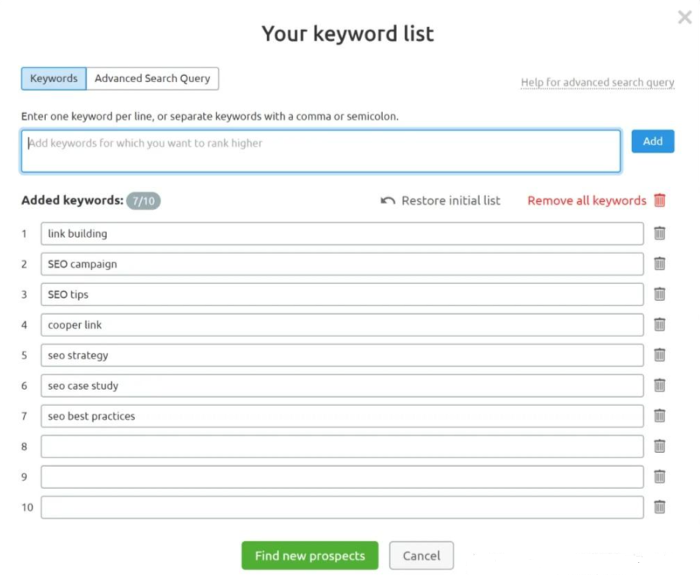Viewport: 700px width, 588px height.
Task: Click Restore initial list
Action: [x=441, y=200]
